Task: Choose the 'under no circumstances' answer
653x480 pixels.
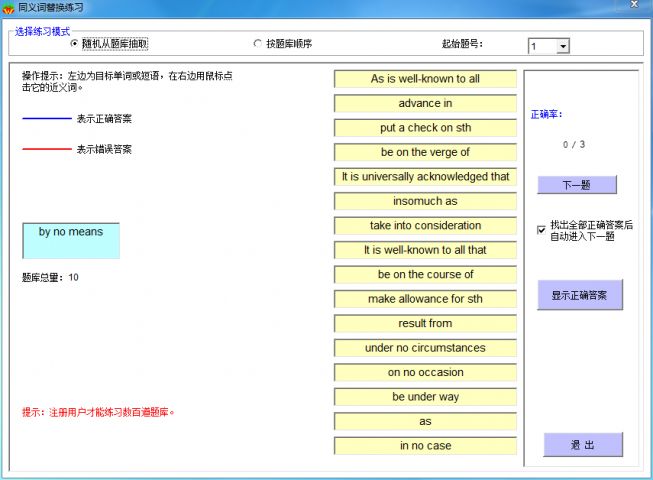Action: 425,348
